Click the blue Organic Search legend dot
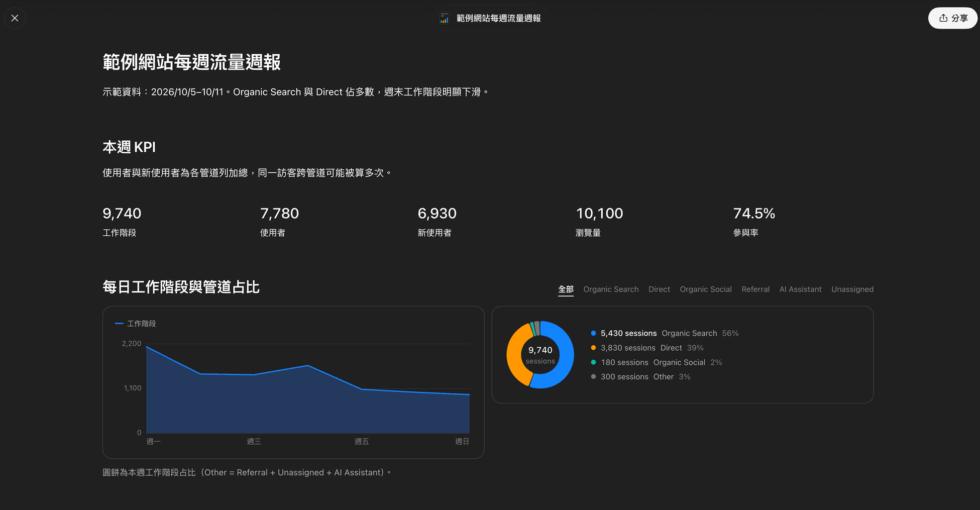The width and height of the screenshot is (980, 510). point(593,333)
